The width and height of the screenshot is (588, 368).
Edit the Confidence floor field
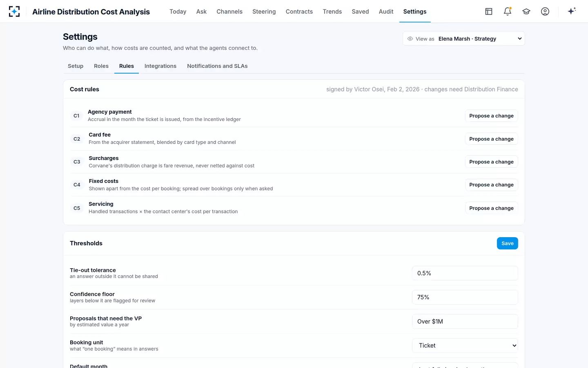tap(465, 297)
